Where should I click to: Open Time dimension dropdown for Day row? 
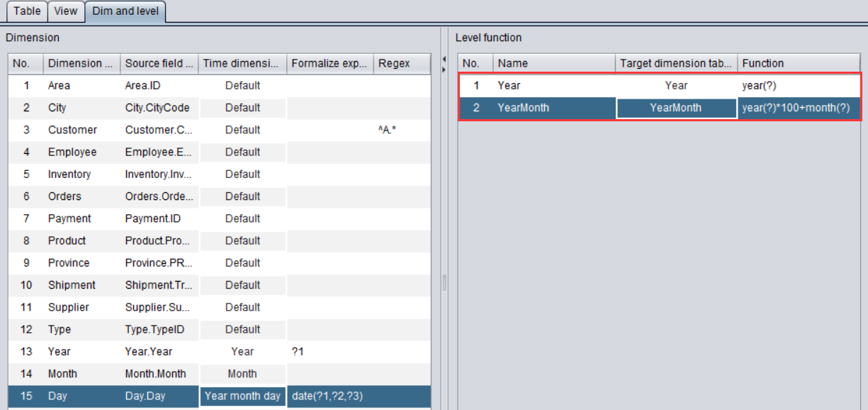(242, 396)
